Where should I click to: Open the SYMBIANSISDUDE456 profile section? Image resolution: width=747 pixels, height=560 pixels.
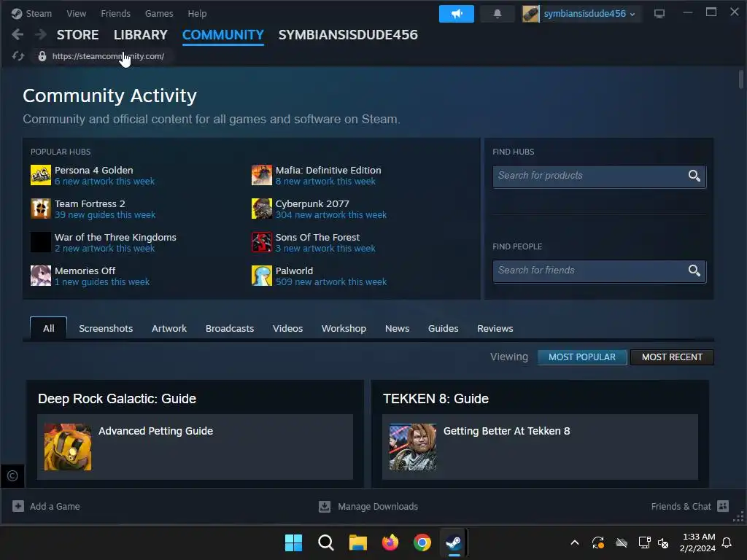click(348, 35)
